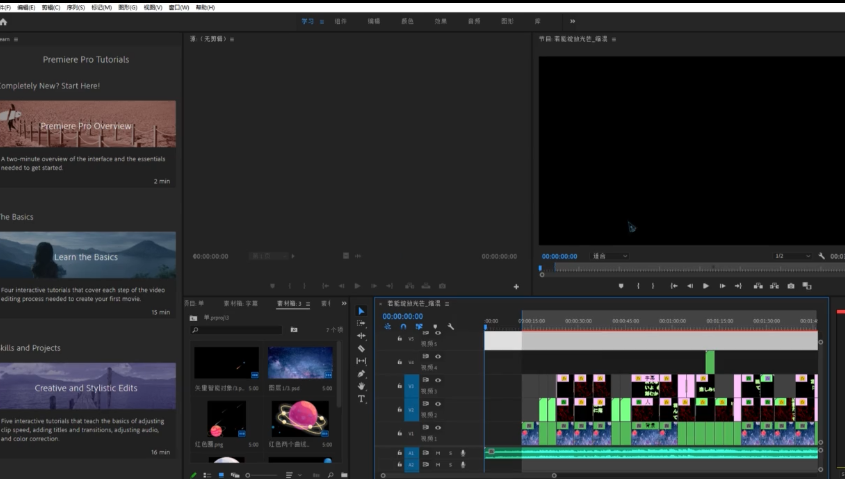Open the 序列(S) menu
Viewport: 845px width, 479px height.
click(75, 8)
